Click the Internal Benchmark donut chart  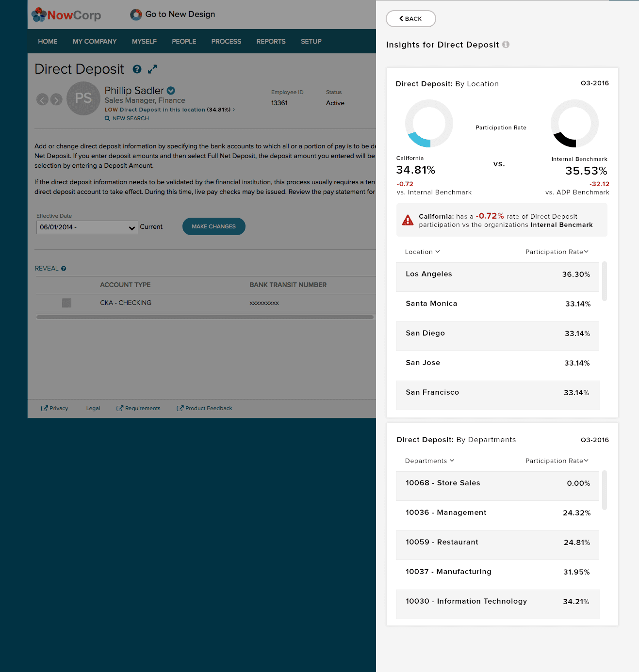coord(574,123)
